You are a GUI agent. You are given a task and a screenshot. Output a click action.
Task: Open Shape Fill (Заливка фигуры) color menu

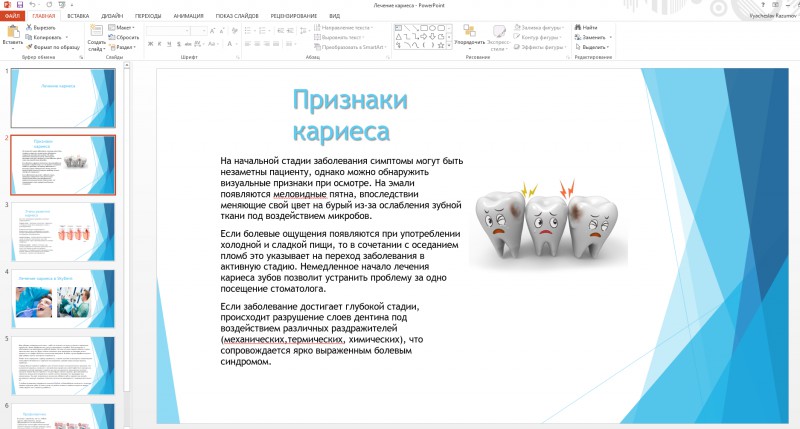(x=539, y=28)
